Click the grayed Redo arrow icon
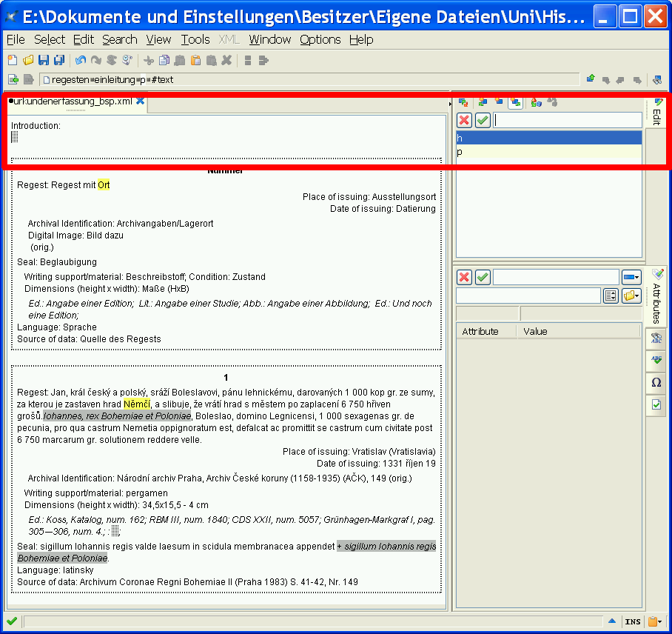672x634 pixels. coord(96,61)
